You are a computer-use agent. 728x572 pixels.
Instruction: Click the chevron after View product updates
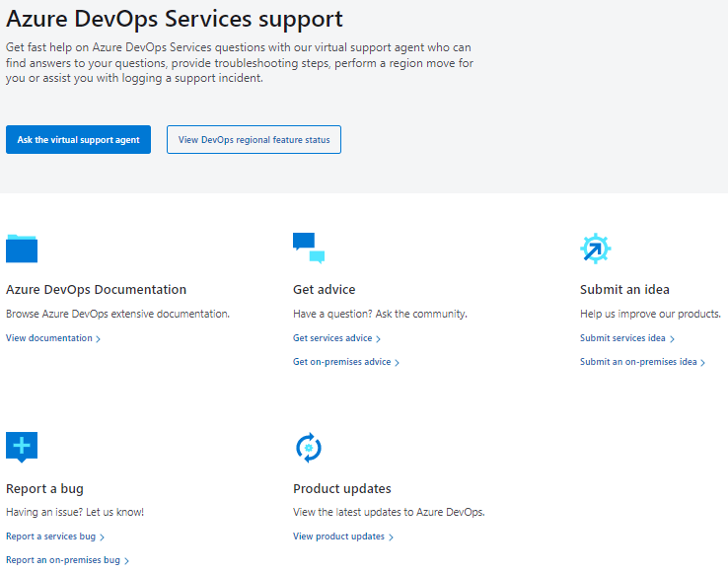(x=391, y=537)
